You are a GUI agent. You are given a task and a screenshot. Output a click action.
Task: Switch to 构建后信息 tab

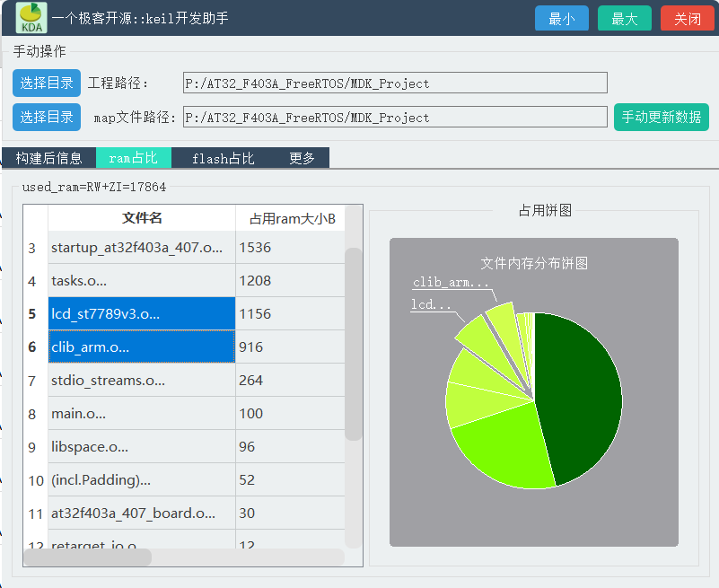(48, 158)
